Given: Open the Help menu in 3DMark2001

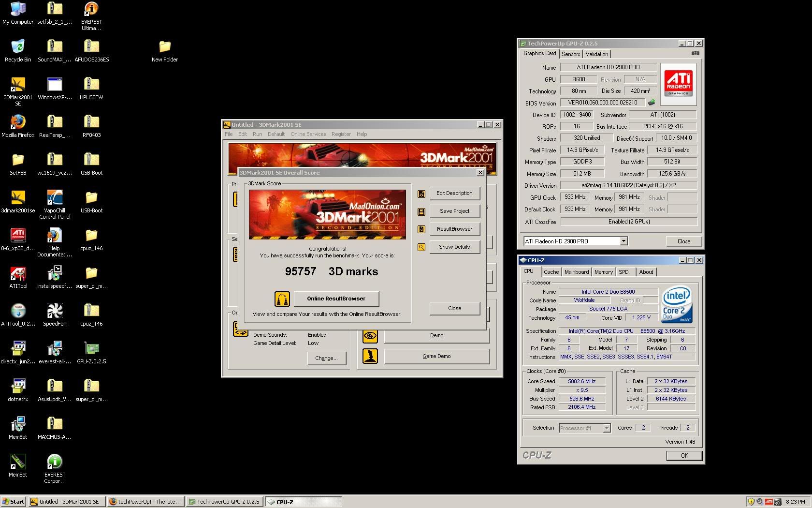Looking at the screenshot, I should (x=362, y=134).
